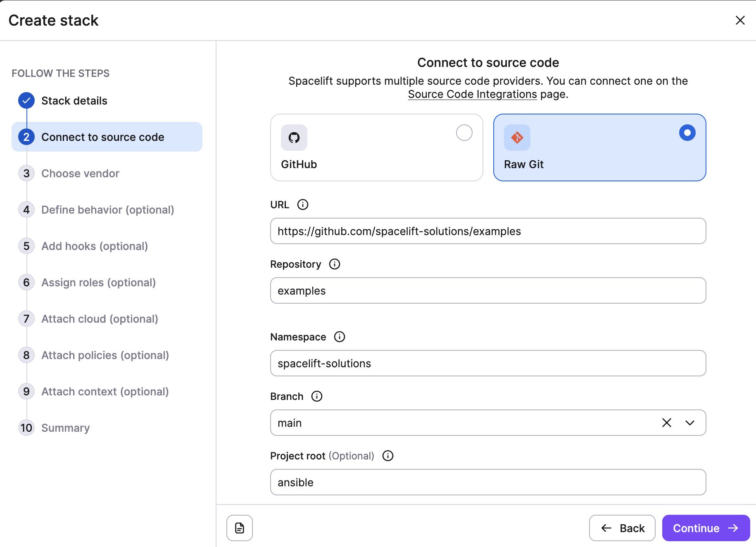Open the Branch info tooltip icon
The height and width of the screenshot is (547, 756).
tap(317, 396)
